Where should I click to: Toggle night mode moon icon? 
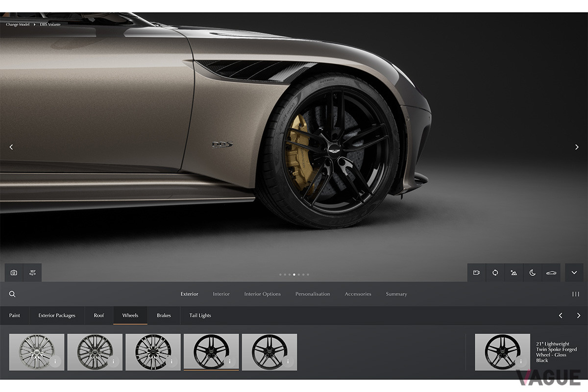click(x=532, y=273)
